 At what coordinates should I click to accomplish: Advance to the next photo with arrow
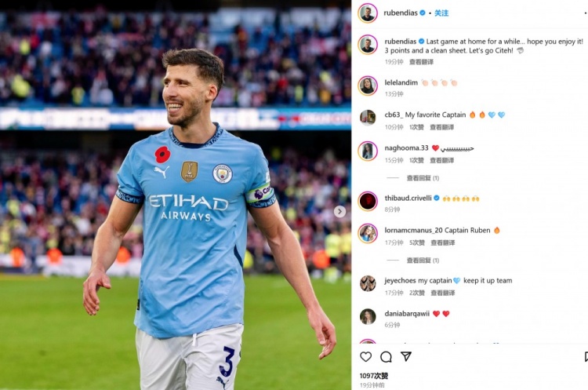coord(339,211)
